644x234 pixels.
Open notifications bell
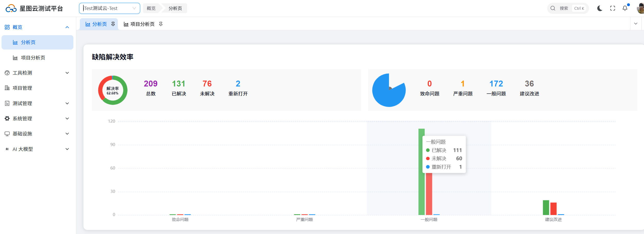[625, 8]
